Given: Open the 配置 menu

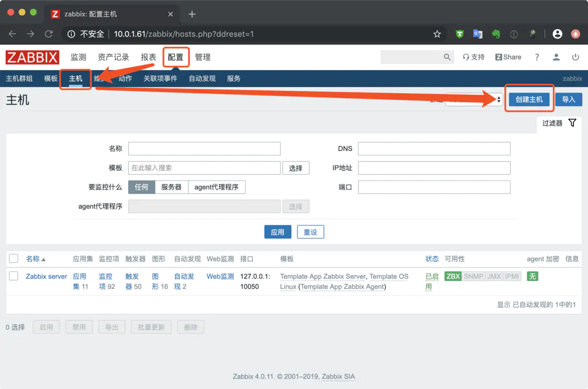Looking at the screenshot, I should tap(175, 57).
